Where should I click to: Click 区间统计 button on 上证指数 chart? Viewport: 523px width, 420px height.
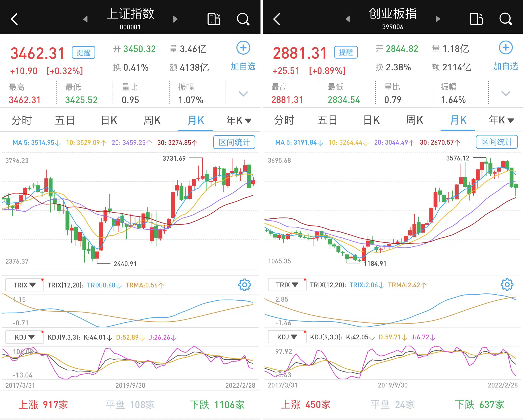pos(234,142)
